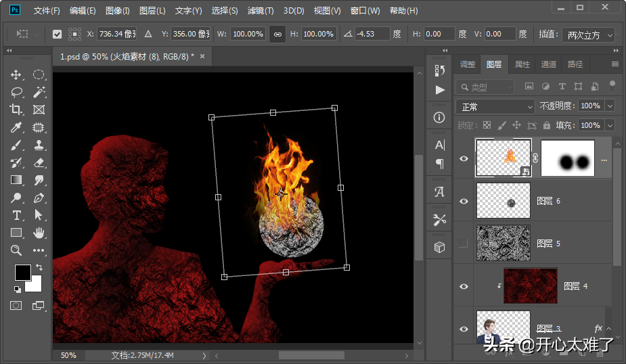Image resolution: width=626 pixels, height=364 pixels.
Task: Select the Lasso tool
Action: click(x=16, y=92)
